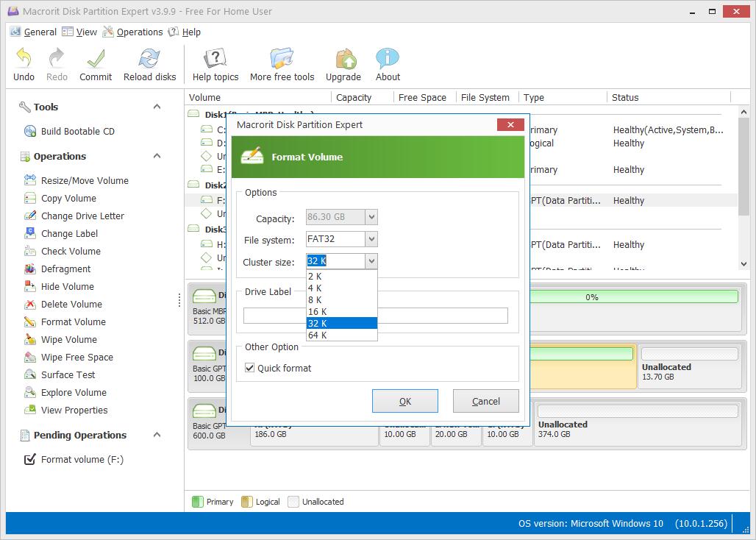
Task: Select 2 K cluster size option
Action: click(x=342, y=277)
